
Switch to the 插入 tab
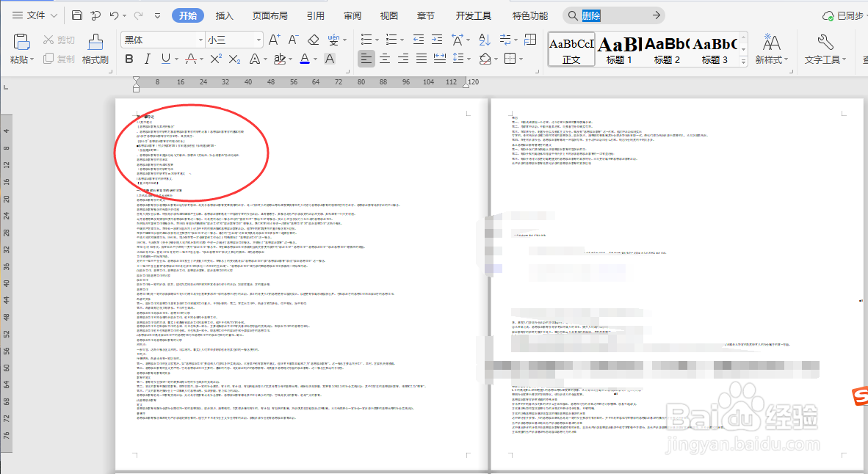coord(224,15)
